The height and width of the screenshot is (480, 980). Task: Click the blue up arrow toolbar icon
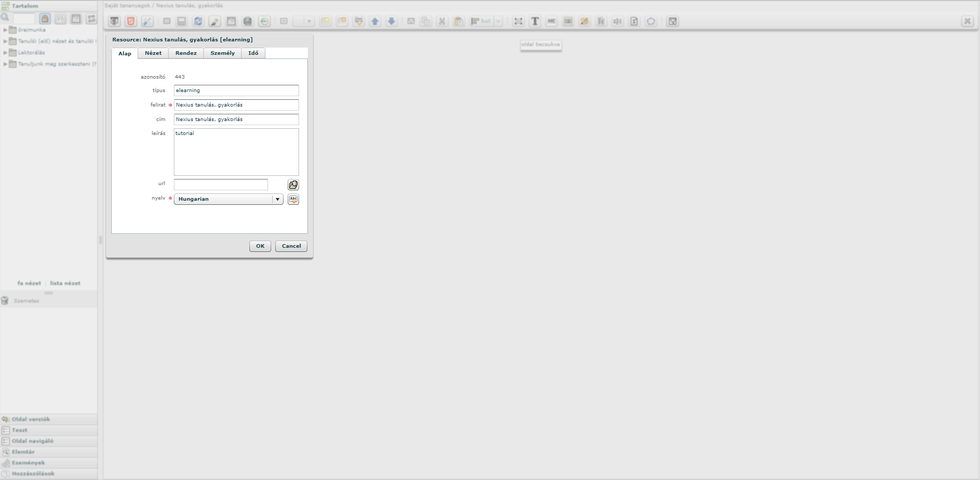375,21
